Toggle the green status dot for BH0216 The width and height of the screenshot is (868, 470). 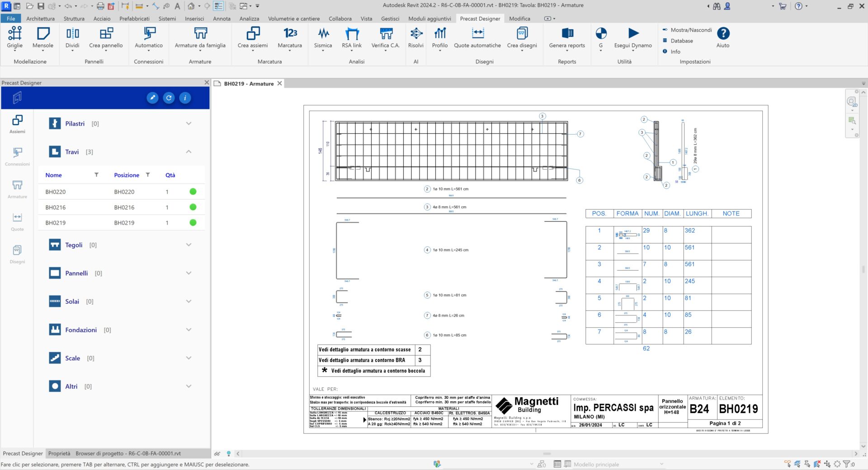pyautogui.click(x=193, y=207)
